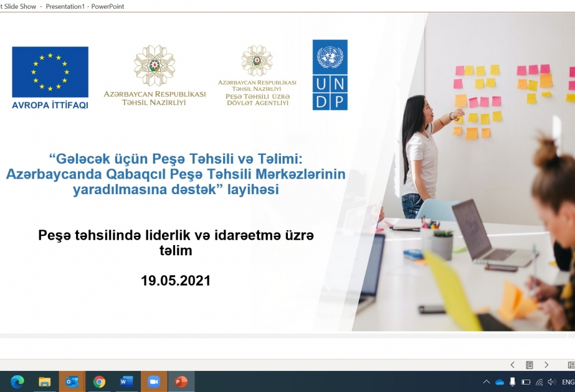Switch to Outlook in the taskbar
The width and height of the screenshot is (575, 392).
(x=72, y=382)
